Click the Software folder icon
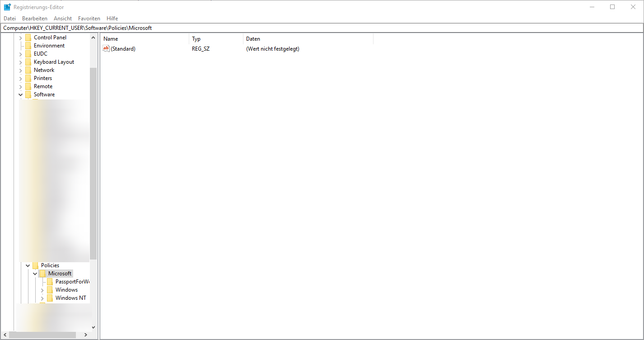Viewport: 644px width, 340px height. click(x=28, y=94)
